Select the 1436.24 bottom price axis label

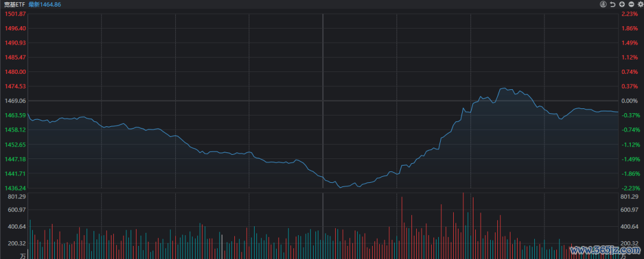pos(15,188)
